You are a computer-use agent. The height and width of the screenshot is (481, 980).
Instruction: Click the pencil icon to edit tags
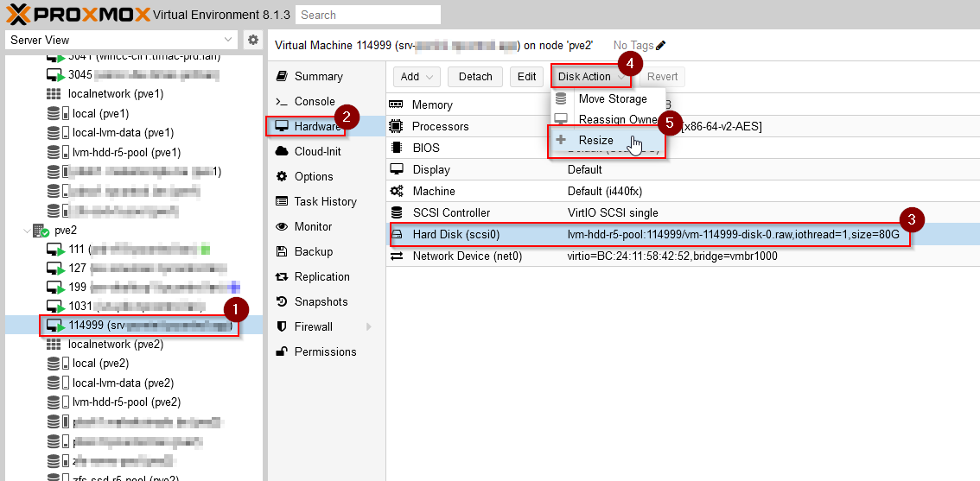click(661, 45)
